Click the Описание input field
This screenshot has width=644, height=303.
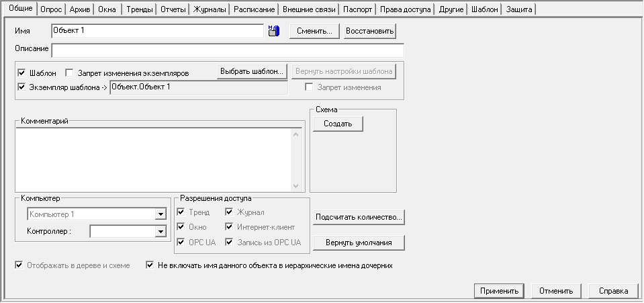coord(228,50)
